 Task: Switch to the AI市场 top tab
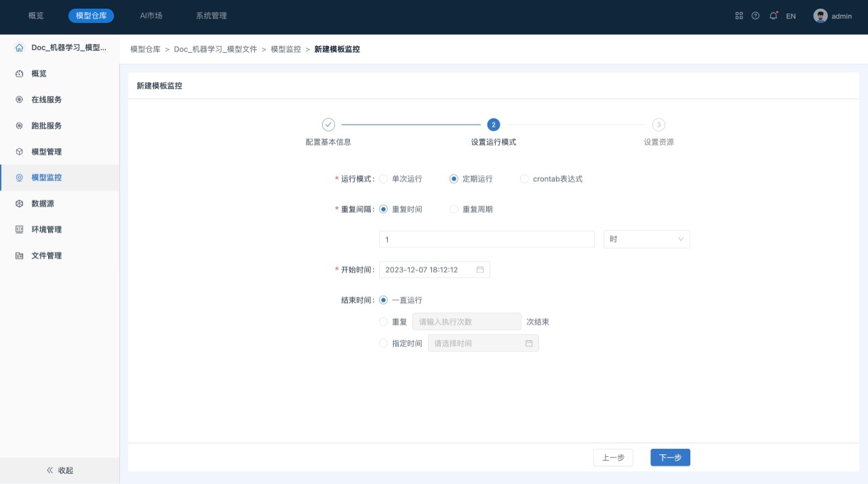pyautogui.click(x=151, y=16)
